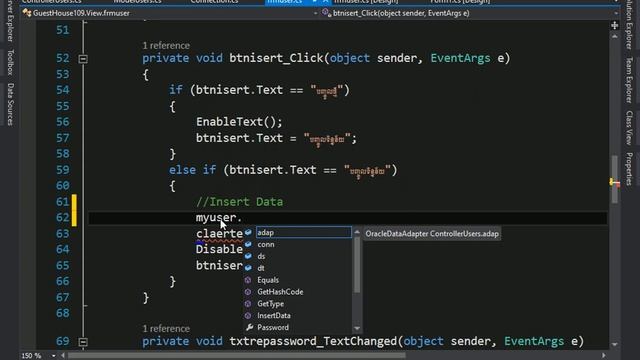
Task: Click the horizontal scrollbar thumb
Action: click(x=237, y=356)
